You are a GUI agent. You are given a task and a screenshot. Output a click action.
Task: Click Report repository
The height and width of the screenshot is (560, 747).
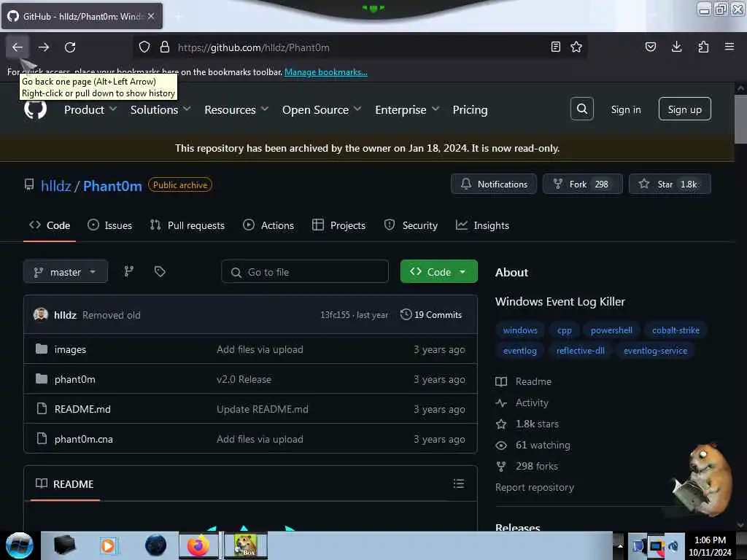535,487
